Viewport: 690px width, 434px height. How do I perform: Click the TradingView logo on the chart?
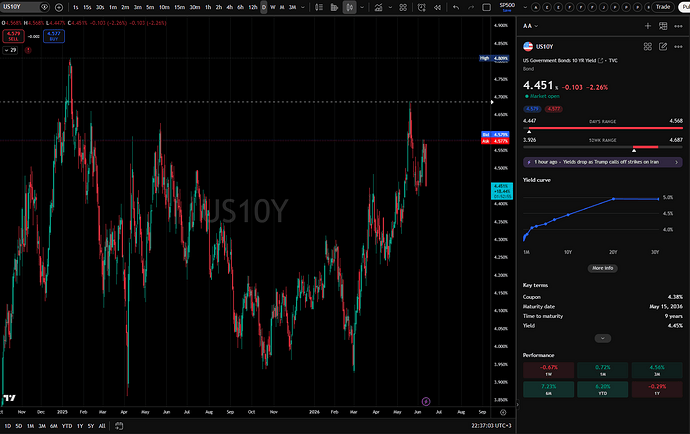click(x=9, y=398)
